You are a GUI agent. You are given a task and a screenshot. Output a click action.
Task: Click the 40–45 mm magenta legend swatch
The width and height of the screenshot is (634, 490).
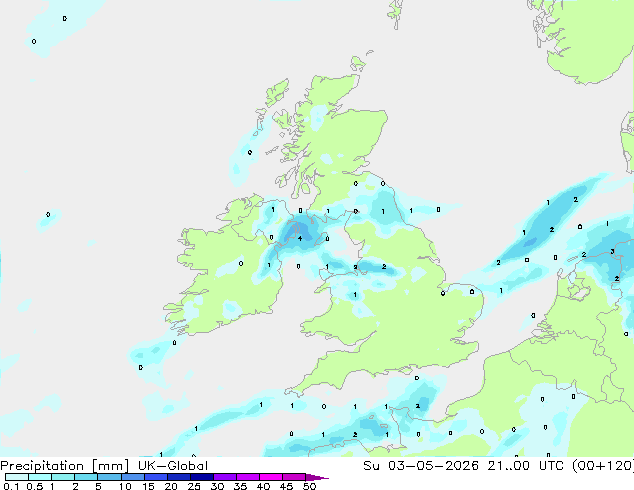(271, 477)
